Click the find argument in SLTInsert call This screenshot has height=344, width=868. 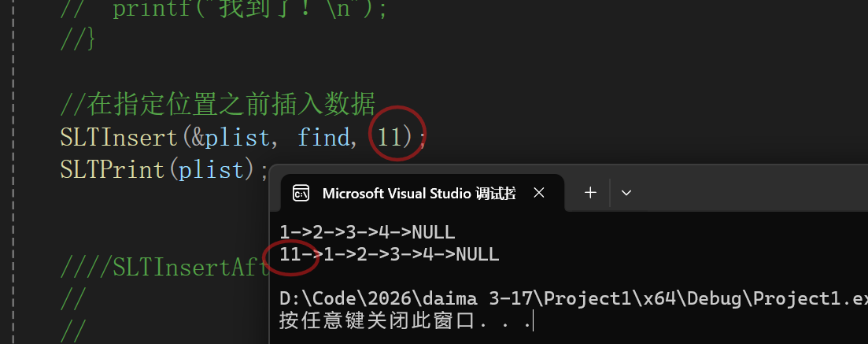pos(323,137)
